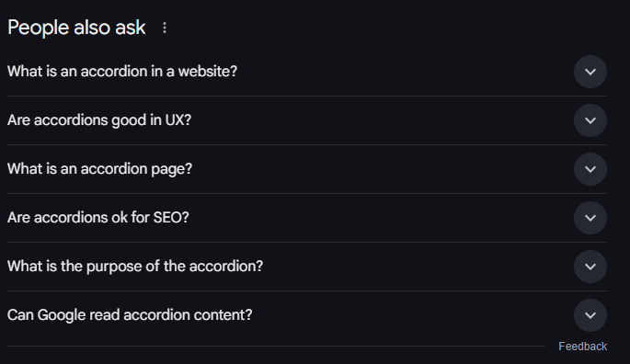Click arrow button for 'Are accordions ok for SEO?'
630x364 pixels.
590,218
